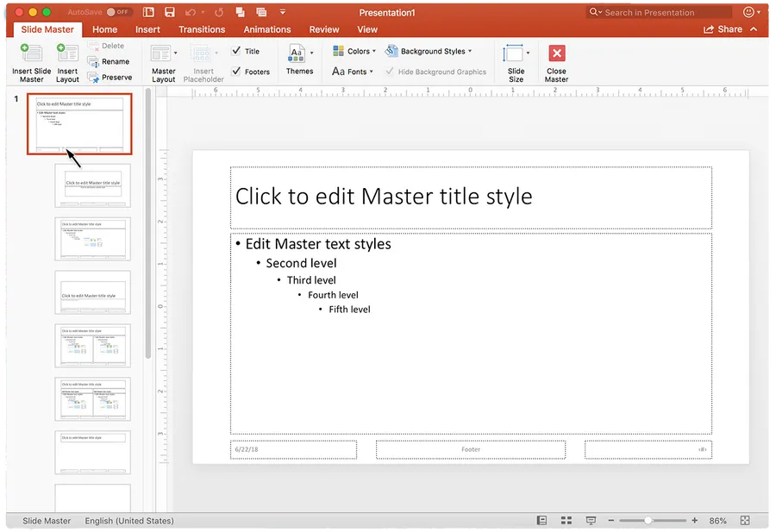Open the Colors menu
Screen dimensions: 776x532
tap(354, 51)
